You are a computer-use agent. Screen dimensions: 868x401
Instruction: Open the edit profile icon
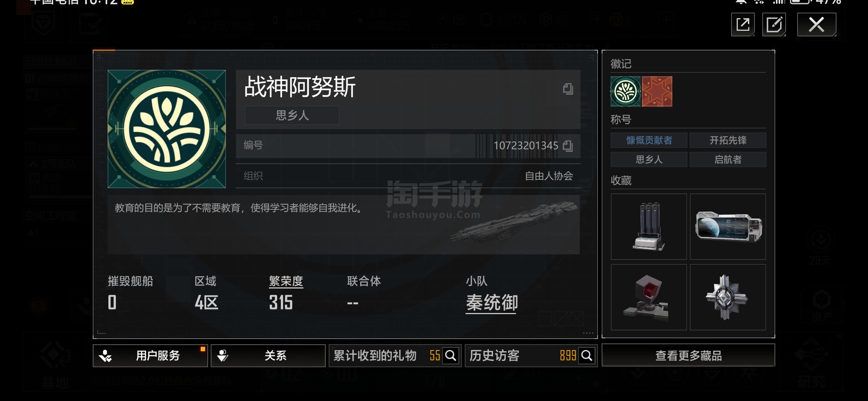click(x=774, y=25)
